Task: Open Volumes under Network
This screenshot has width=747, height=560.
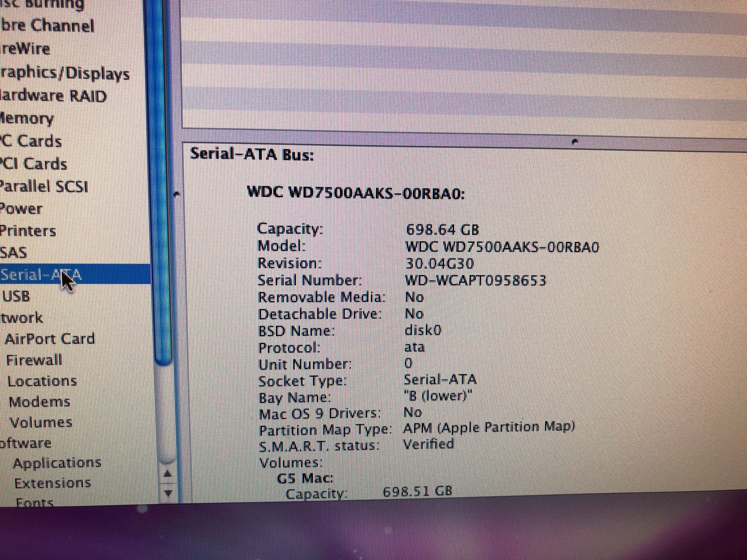Action: coord(41,422)
